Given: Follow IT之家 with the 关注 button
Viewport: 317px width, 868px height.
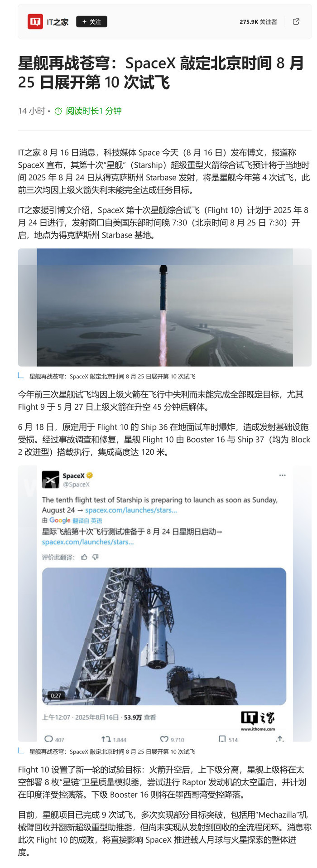Looking at the screenshot, I should tap(91, 22).
